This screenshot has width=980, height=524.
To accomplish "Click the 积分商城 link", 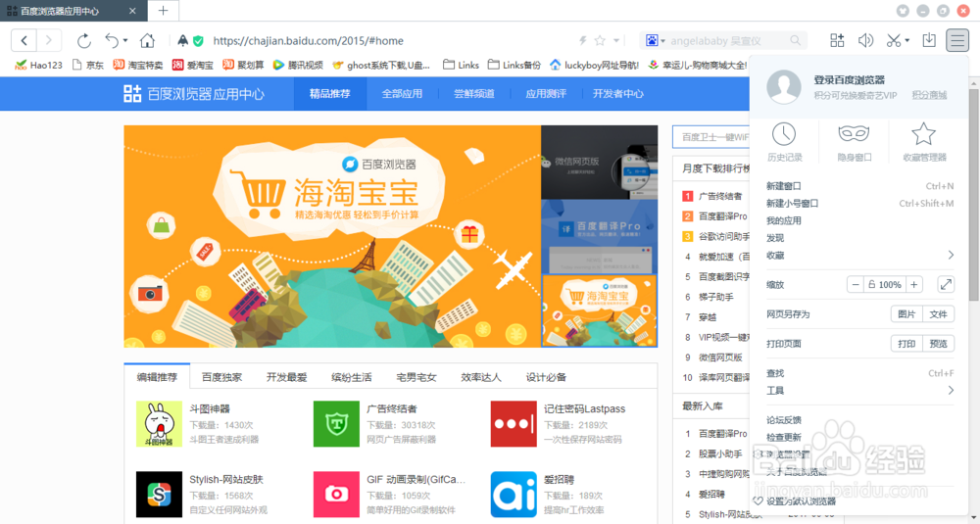I will pos(929,96).
